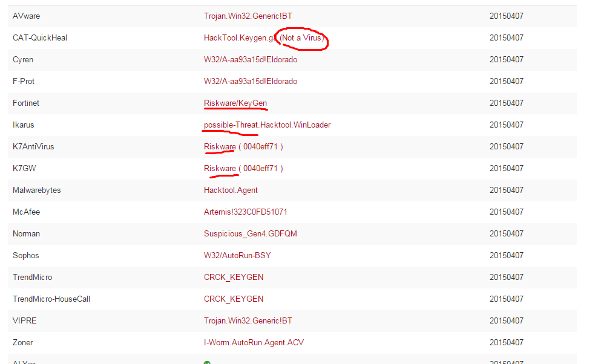Click the K7AntiVirus engine name
Image resolution: width=598 pixels, height=364 pixels.
[x=33, y=146]
